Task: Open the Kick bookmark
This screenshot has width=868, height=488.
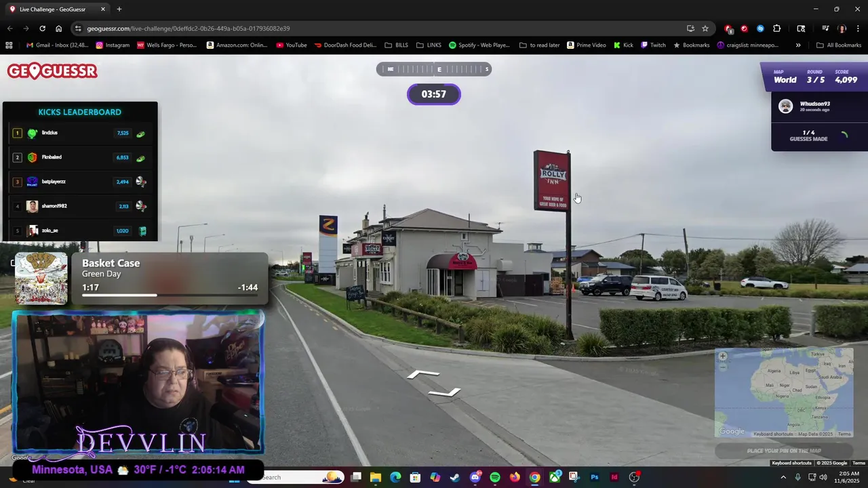Action: point(623,45)
